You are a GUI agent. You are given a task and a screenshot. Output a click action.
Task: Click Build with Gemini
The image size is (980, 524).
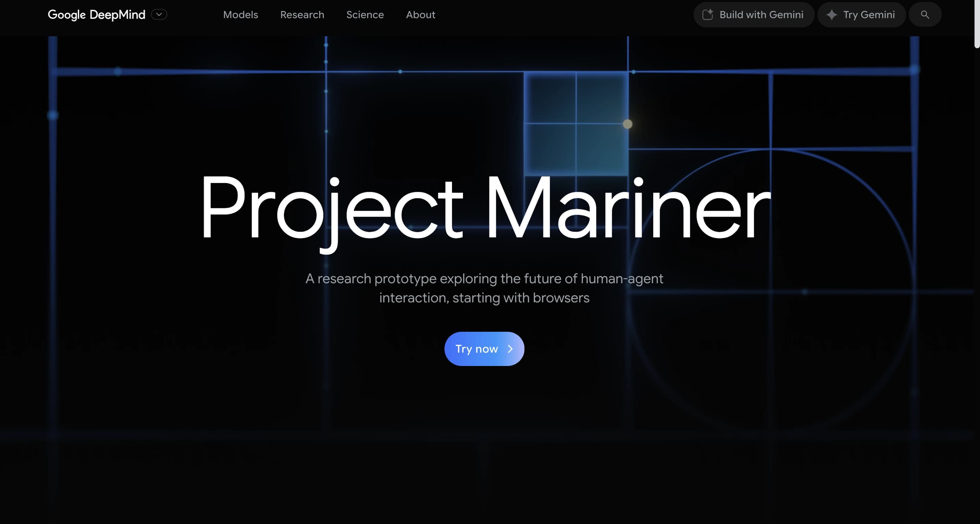coord(753,14)
